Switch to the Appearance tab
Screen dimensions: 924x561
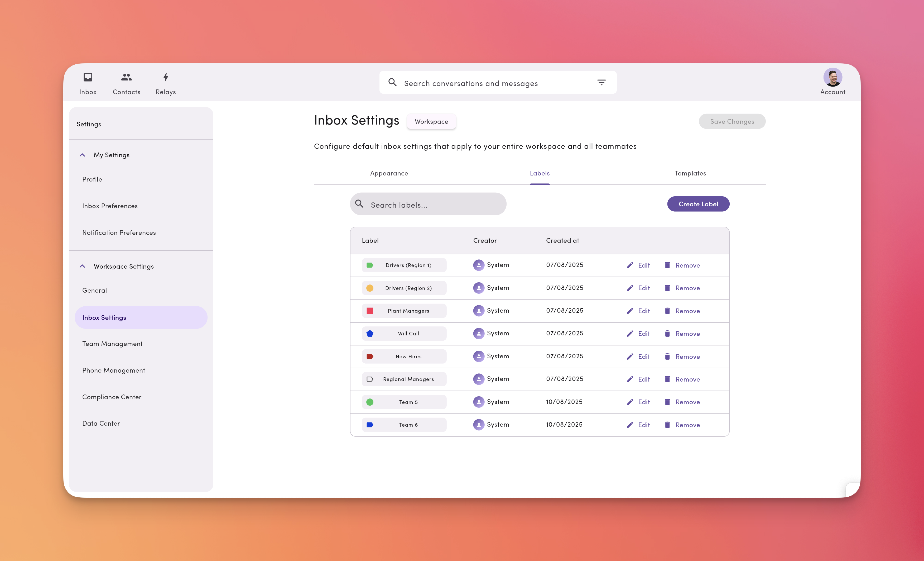tap(389, 173)
